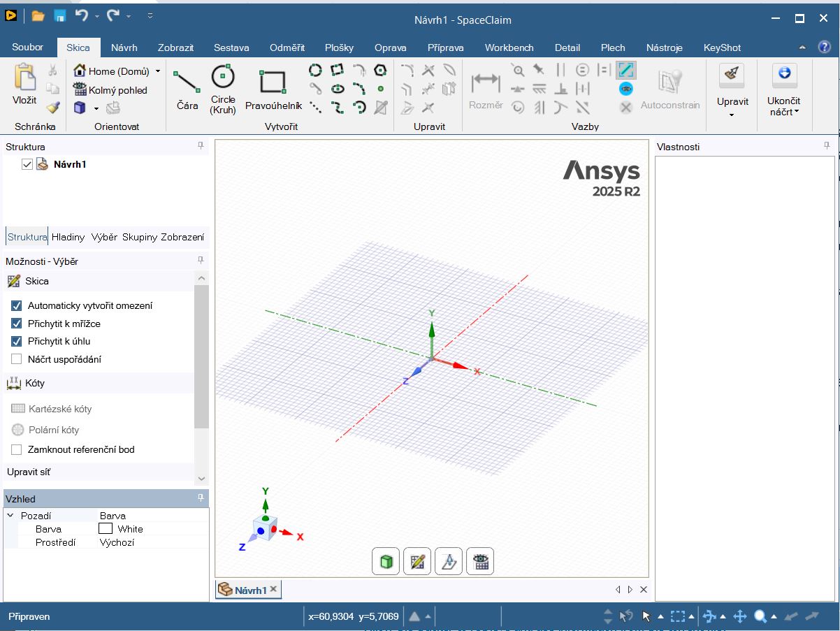Uncheck Automaticky vytvořit omezení
The width and height of the screenshot is (840, 631).
tap(17, 305)
